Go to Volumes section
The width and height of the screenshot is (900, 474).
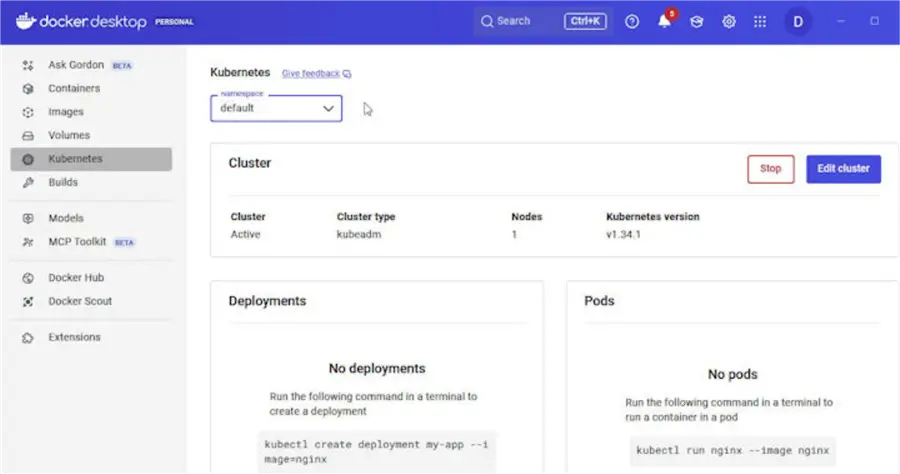click(x=91, y=135)
